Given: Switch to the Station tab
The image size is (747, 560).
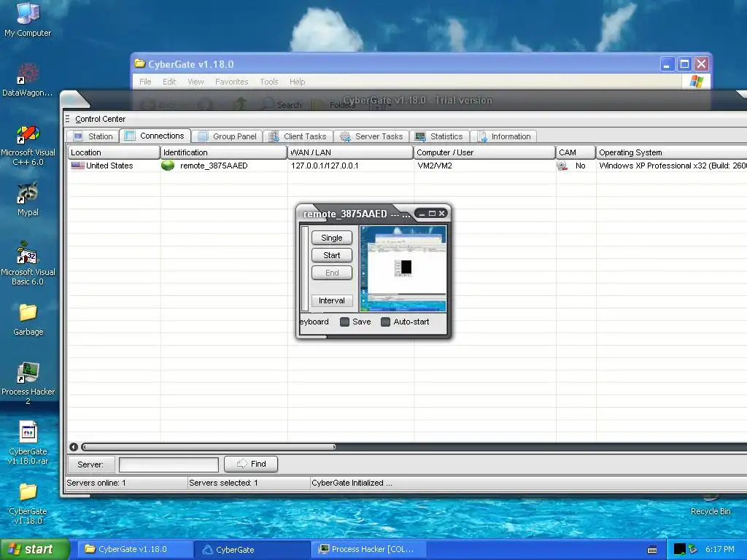Looking at the screenshot, I should coord(93,136).
